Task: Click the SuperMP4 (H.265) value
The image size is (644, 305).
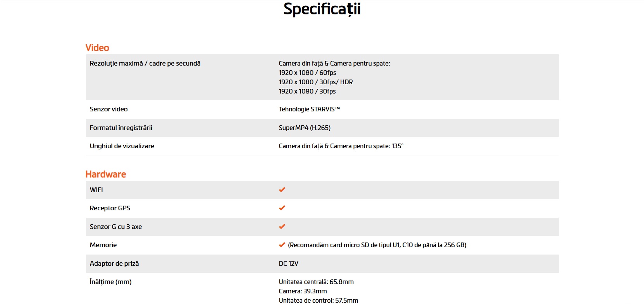Action: pyautogui.click(x=305, y=128)
